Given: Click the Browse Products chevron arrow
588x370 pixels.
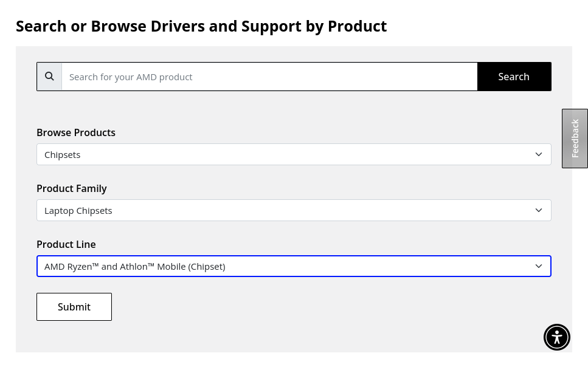Looking at the screenshot, I should pos(539,154).
